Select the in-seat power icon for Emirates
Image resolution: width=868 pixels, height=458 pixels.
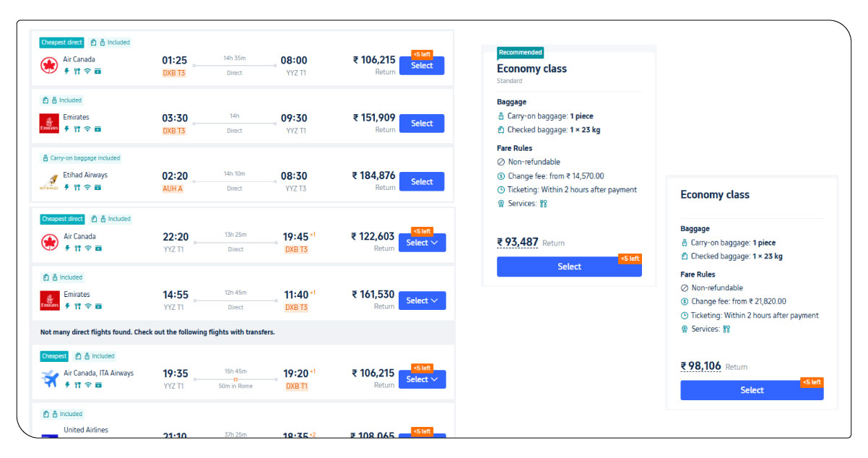click(66, 129)
